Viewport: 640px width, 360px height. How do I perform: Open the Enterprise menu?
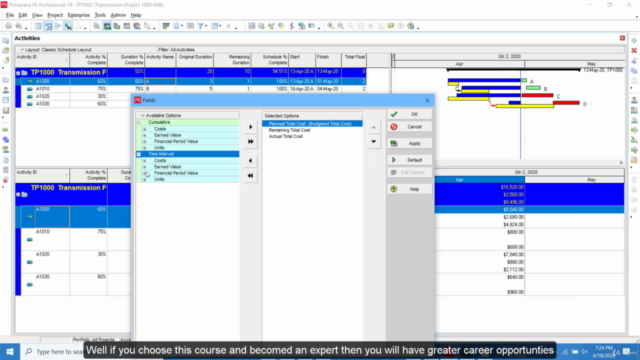(78, 15)
